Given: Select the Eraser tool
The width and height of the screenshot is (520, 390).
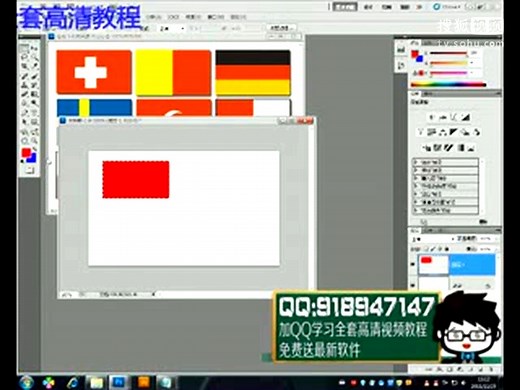Looking at the screenshot, I should tap(24, 94).
